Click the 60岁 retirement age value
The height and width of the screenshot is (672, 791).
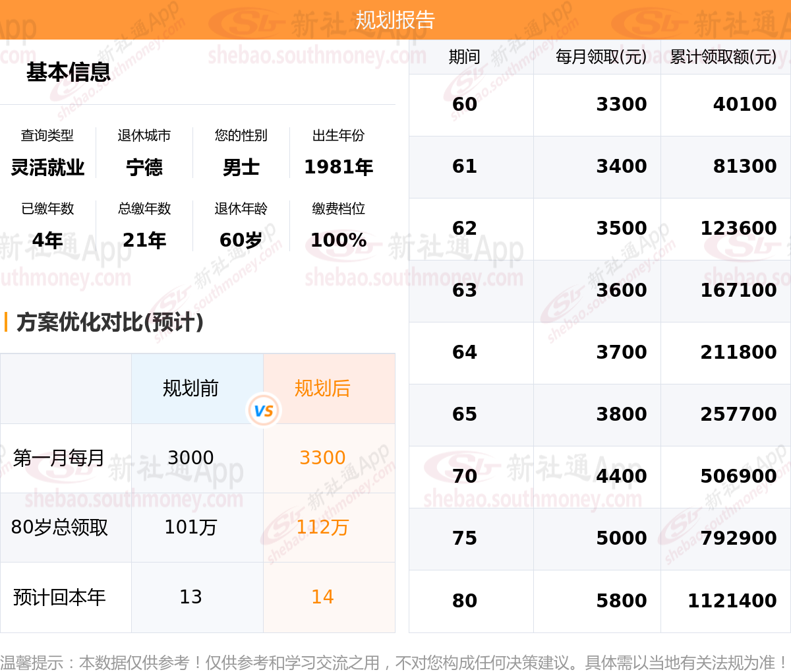[241, 240]
